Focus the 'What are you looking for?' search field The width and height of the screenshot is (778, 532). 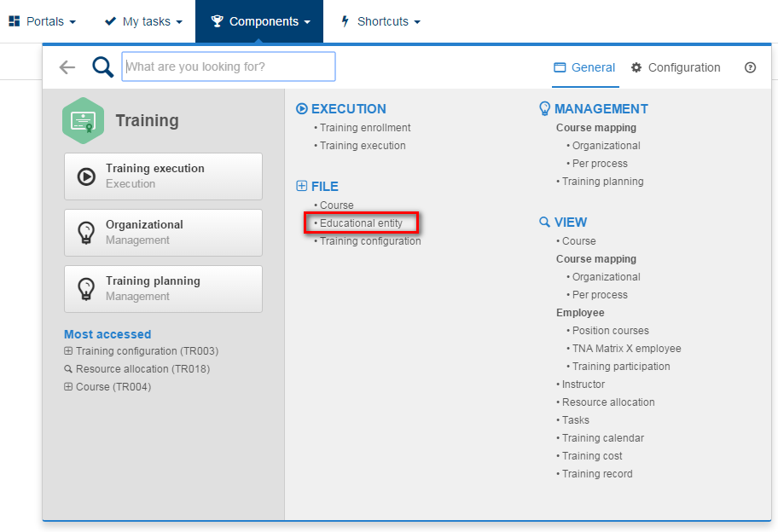(229, 66)
